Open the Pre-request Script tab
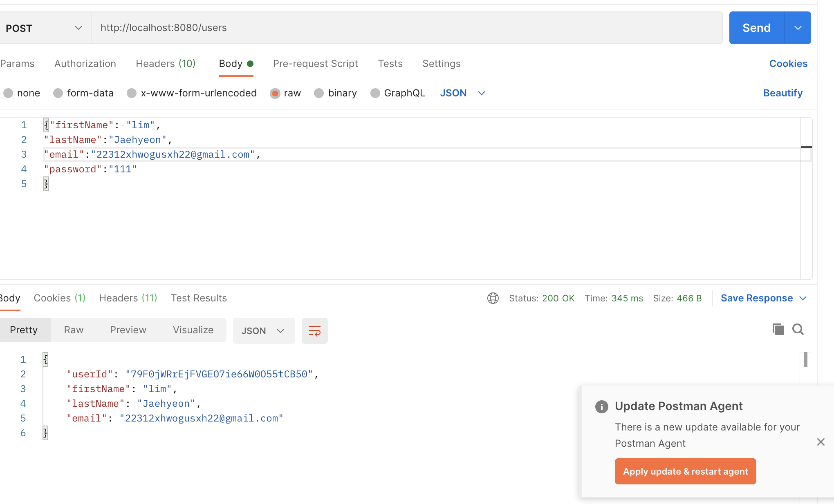Image resolution: width=834 pixels, height=504 pixels. coord(315,64)
